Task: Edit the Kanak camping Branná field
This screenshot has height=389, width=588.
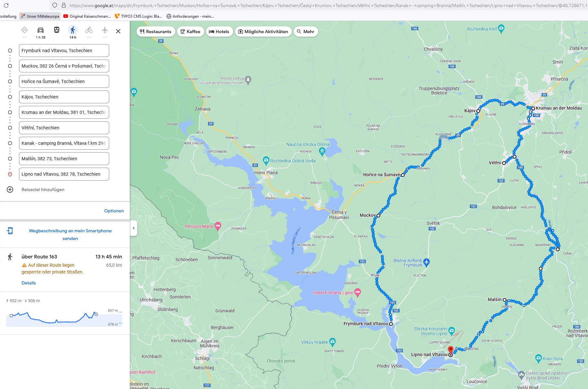Action: [64, 143]
